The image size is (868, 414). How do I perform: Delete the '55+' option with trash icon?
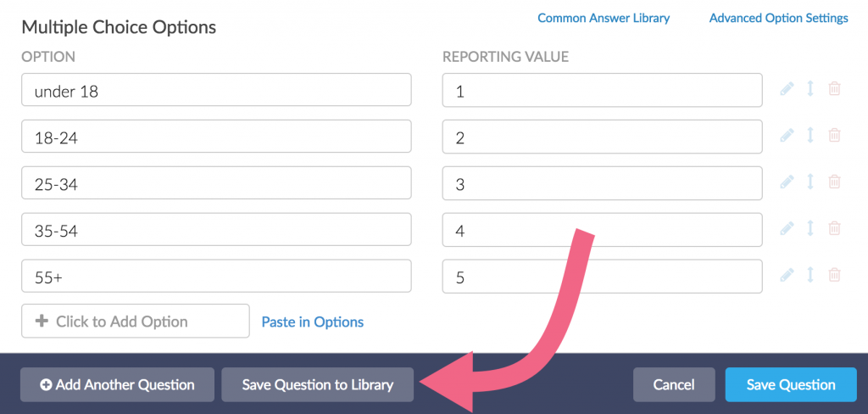(x=834, y=275)
